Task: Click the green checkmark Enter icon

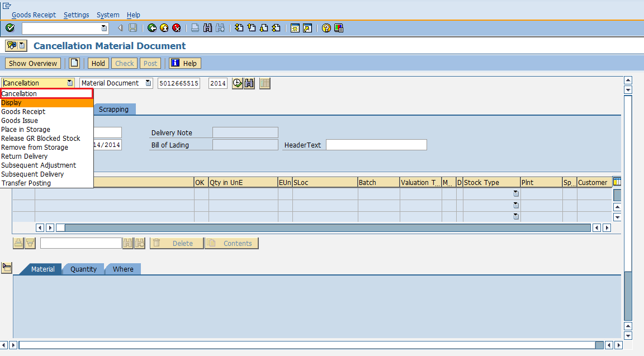Action: click(x=10, y=28)
